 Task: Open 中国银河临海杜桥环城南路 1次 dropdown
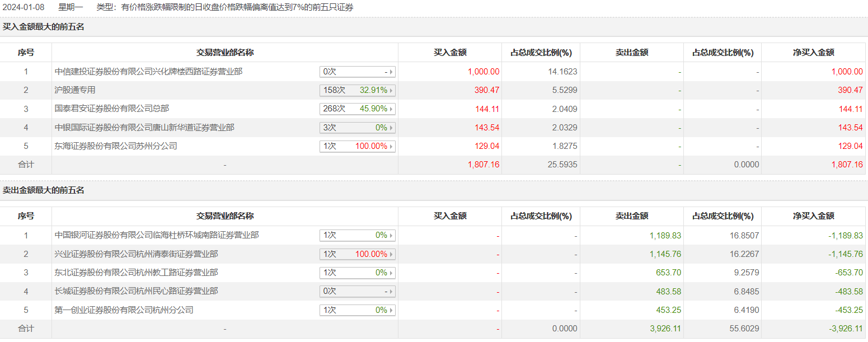coord(358,235)
